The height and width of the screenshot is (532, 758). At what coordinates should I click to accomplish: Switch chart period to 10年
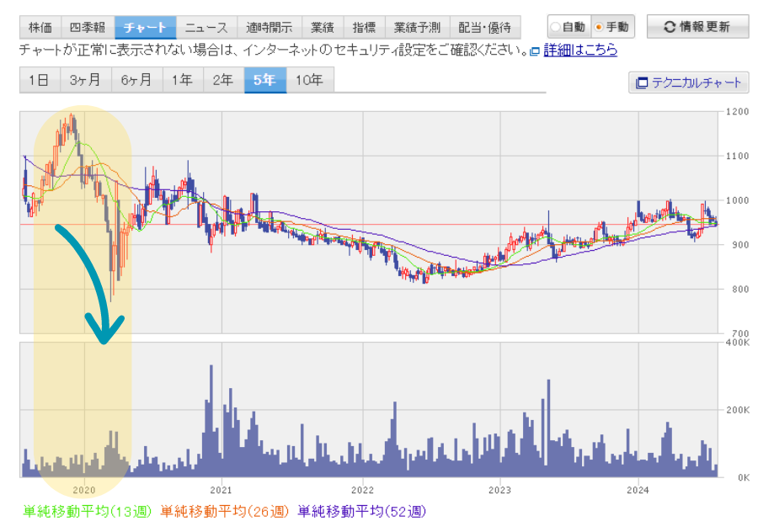coord(309,80)
